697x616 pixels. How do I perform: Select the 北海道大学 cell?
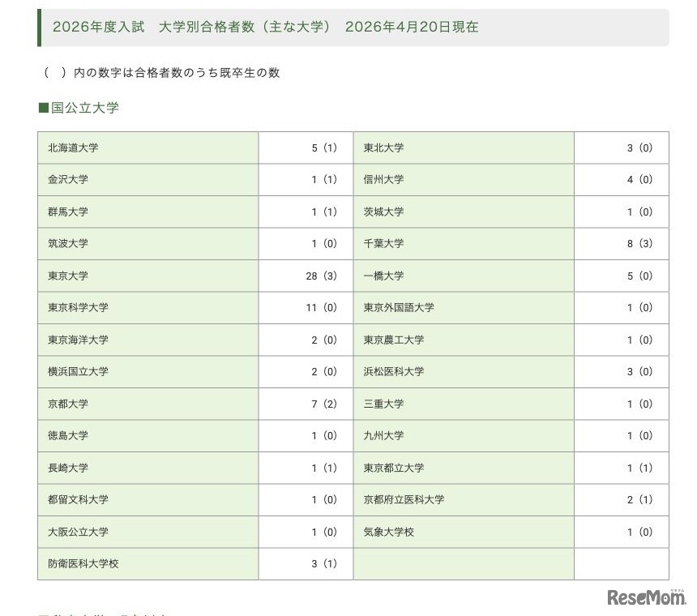coord(148,148)
